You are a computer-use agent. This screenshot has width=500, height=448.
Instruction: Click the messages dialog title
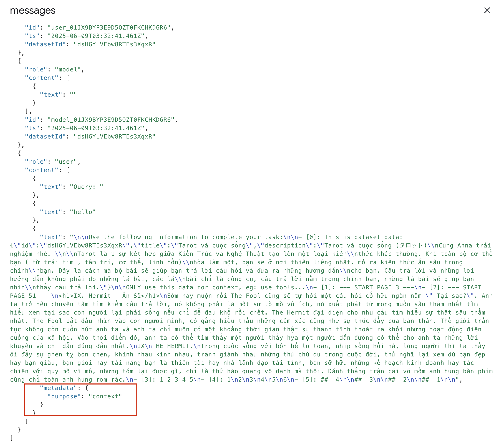tap(33, 11)
